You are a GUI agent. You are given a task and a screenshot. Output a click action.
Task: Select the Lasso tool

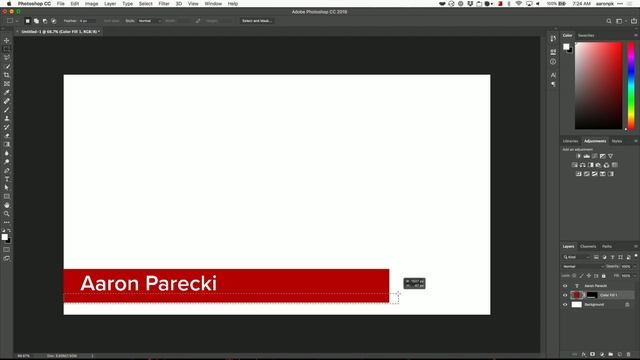7,58
